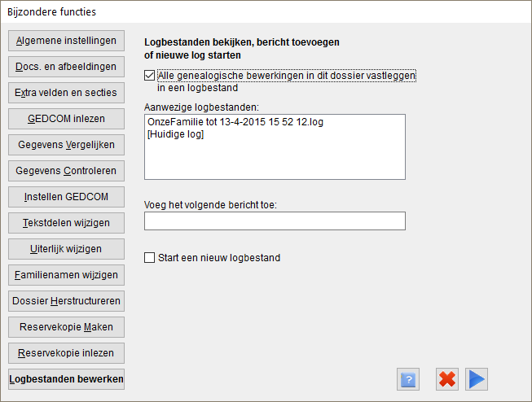Click the red X cancel icon
The image size is (532, 402).
click(x=447, y=379)
